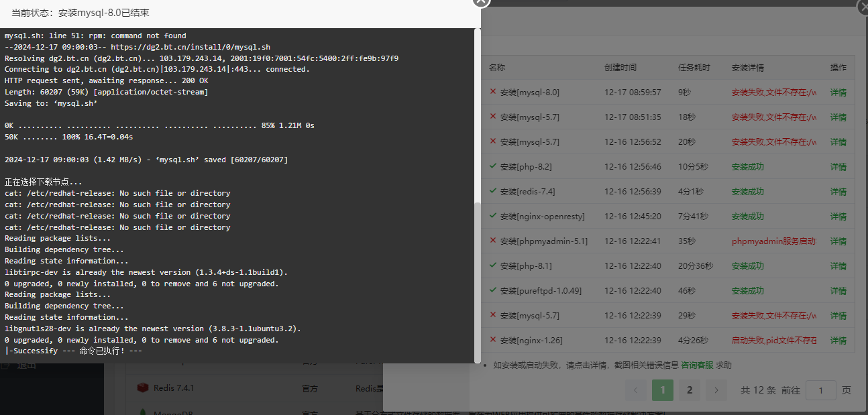The height and width of the screenshot is (415, 868).
Task: Click the task name 安装[php-8.2]
Action: (526, 167)
